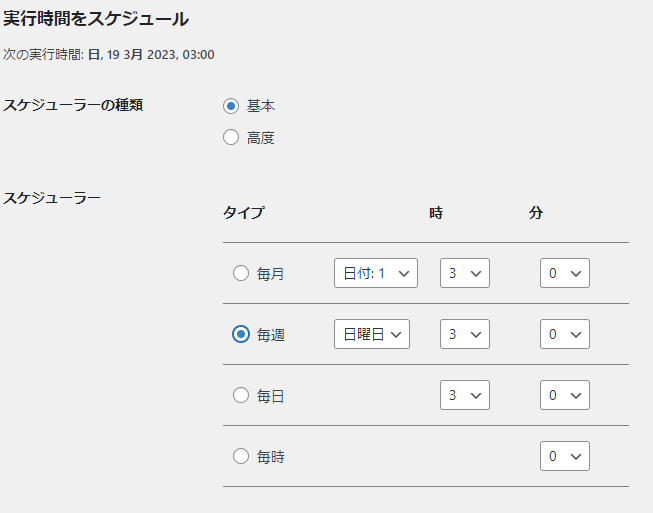Click the 毎日 label text
The image size is (653, 513).
pos(271,396)
